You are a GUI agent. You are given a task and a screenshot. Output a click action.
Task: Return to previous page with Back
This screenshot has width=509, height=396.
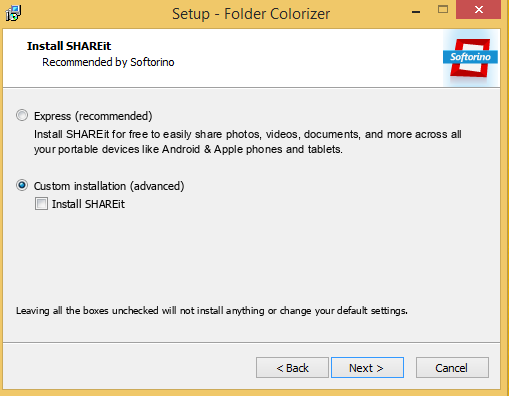tap(292, 368)
